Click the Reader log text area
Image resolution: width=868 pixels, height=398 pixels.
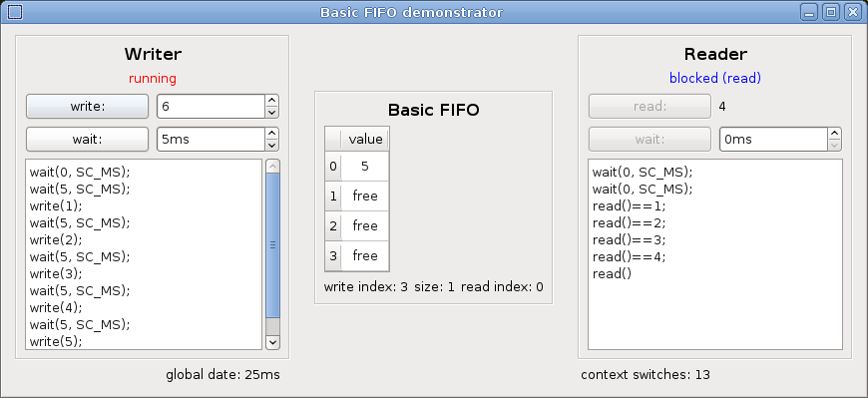pos(715,254)
